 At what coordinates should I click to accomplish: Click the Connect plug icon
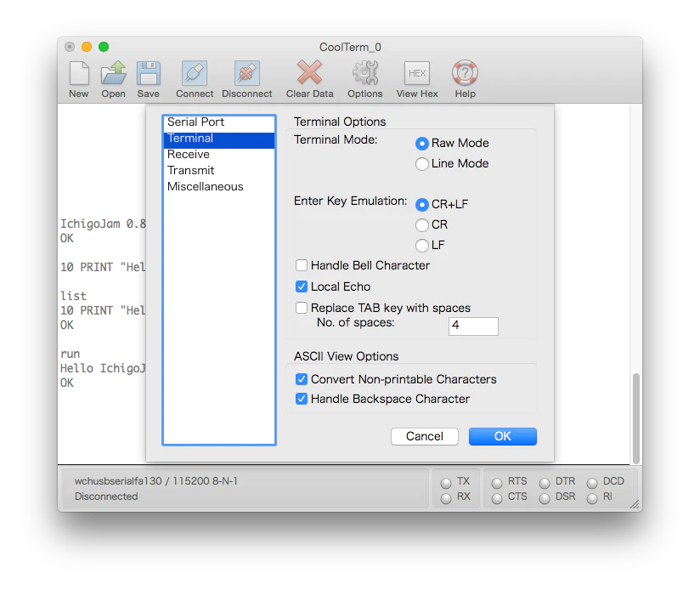(195, 73)
